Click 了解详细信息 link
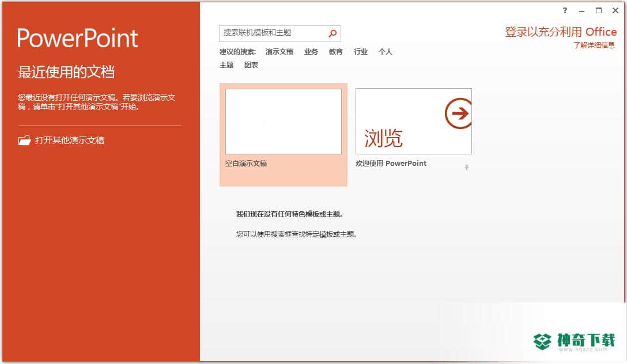This screenshot has height=364, width=627. click(x=594, y=45)
